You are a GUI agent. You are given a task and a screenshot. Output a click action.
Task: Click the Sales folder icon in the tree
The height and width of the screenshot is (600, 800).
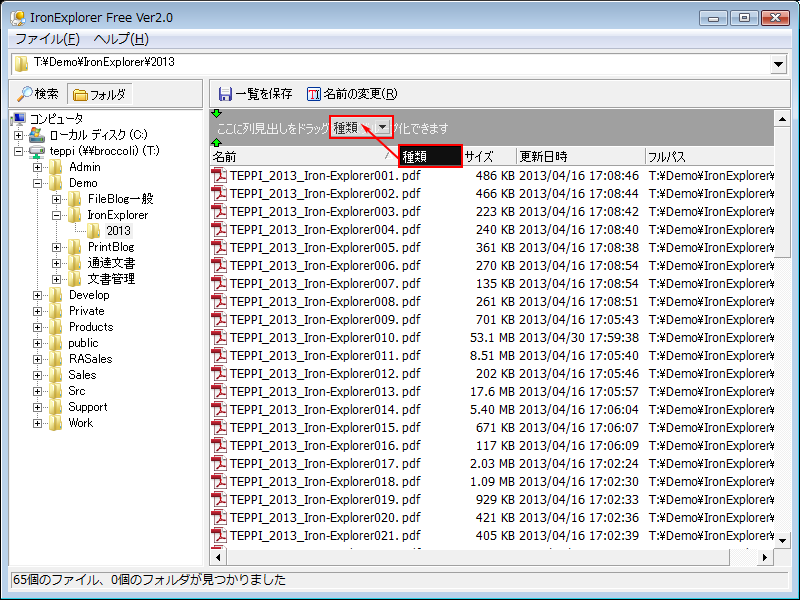[56, 374]
